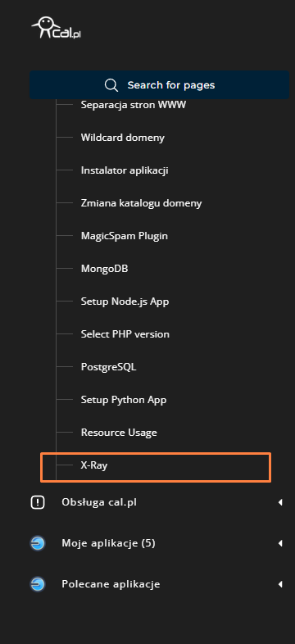Viewport: 295px width, 644px height.
Task: Open the MongoDB page
Action: click(x=104, y=269)
